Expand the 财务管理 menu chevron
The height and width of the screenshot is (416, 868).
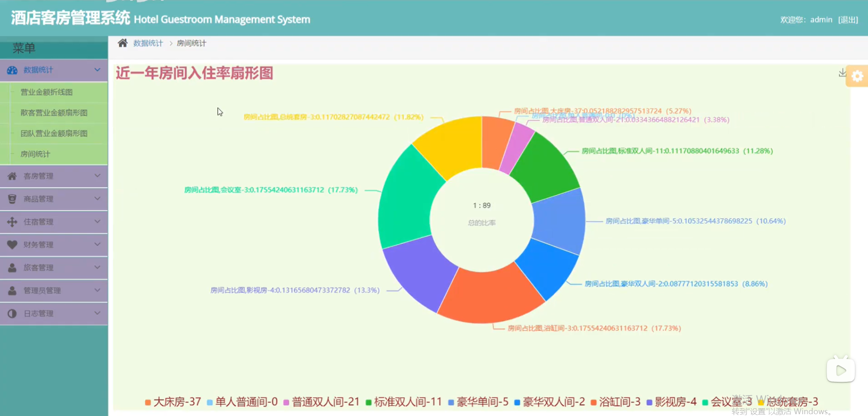(x=97, y=244)
